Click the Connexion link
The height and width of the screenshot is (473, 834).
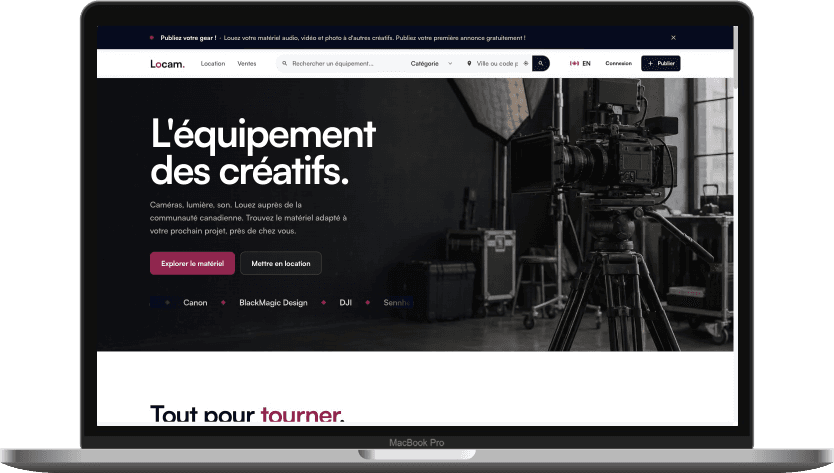click(x=619, y=63)
